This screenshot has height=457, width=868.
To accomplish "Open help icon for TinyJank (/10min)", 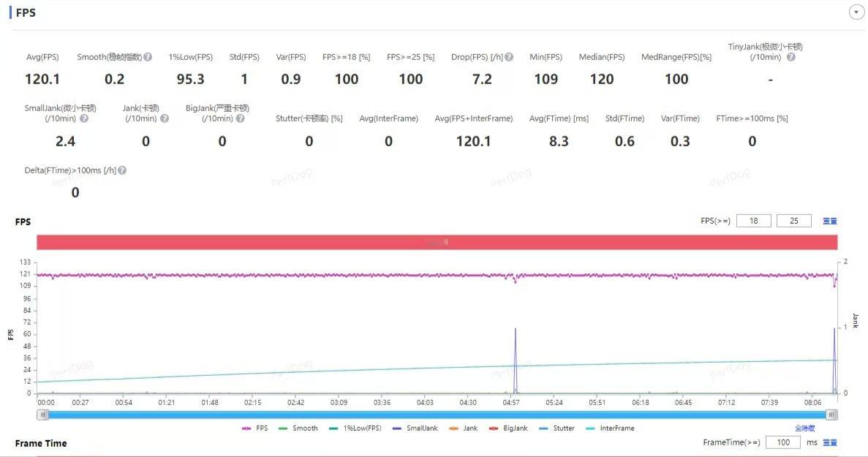I will click(x=791, y=57).
